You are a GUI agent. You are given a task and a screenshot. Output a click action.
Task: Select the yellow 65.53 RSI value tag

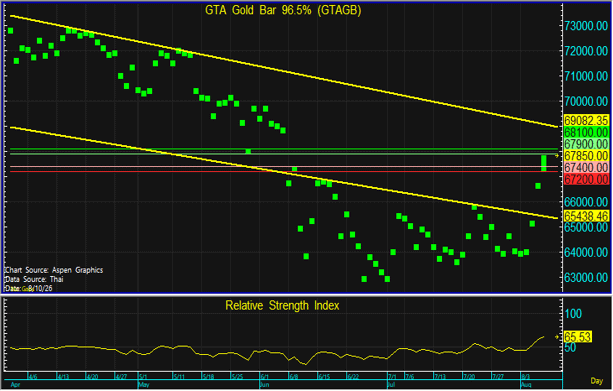tap(578, 337)
